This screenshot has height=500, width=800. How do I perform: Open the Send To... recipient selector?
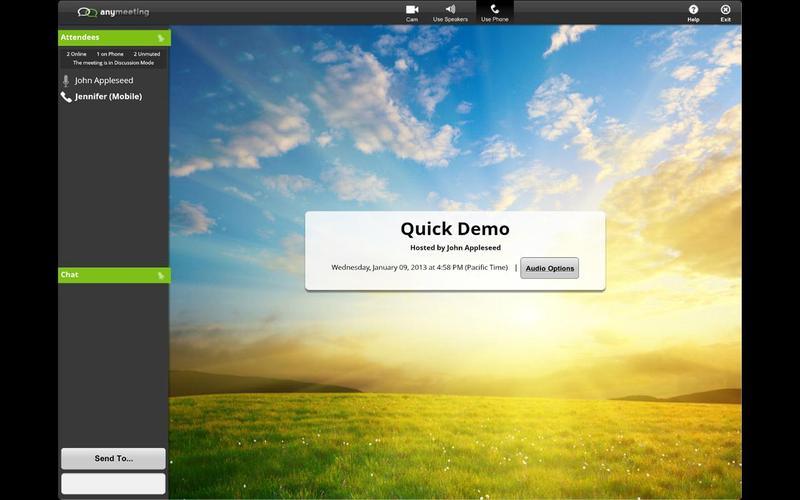coord(113,459)
